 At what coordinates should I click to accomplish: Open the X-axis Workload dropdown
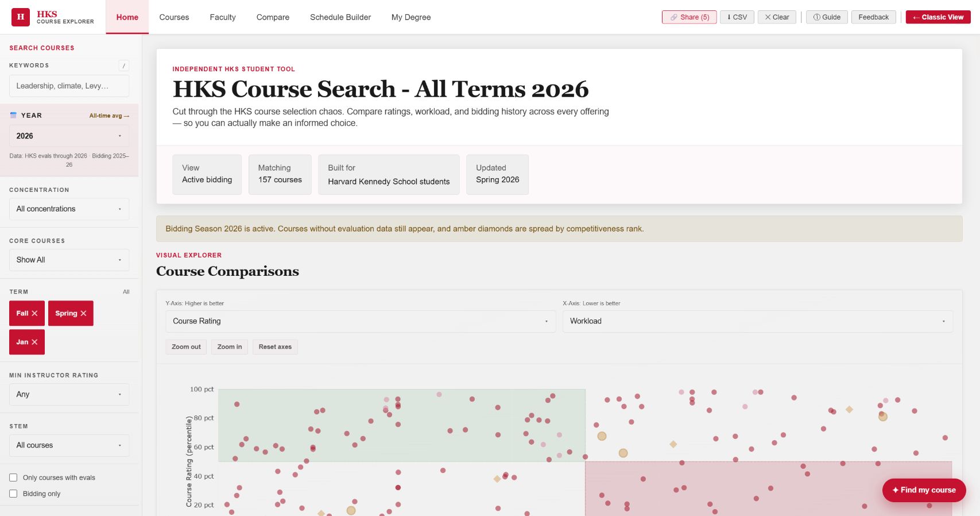click(758, 321)
